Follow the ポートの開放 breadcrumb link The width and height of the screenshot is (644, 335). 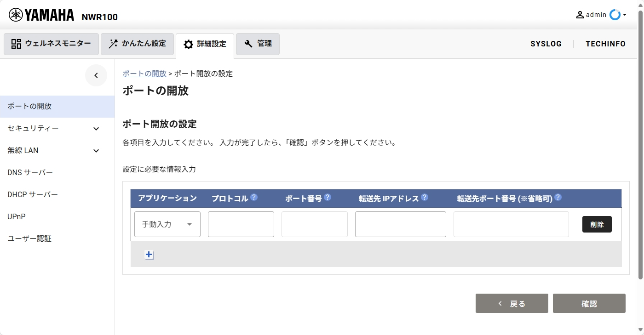[144, 74]
